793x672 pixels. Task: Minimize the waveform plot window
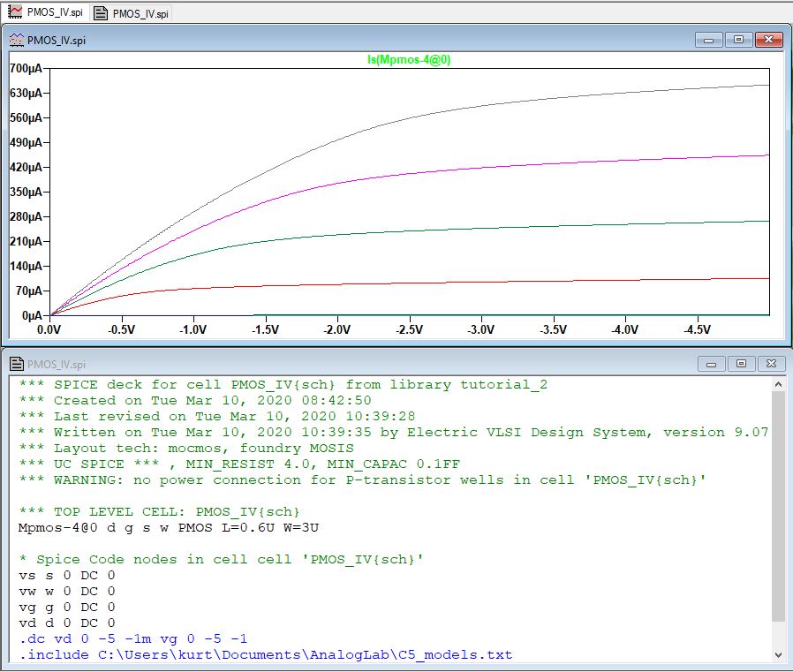[x=708, y=40]
